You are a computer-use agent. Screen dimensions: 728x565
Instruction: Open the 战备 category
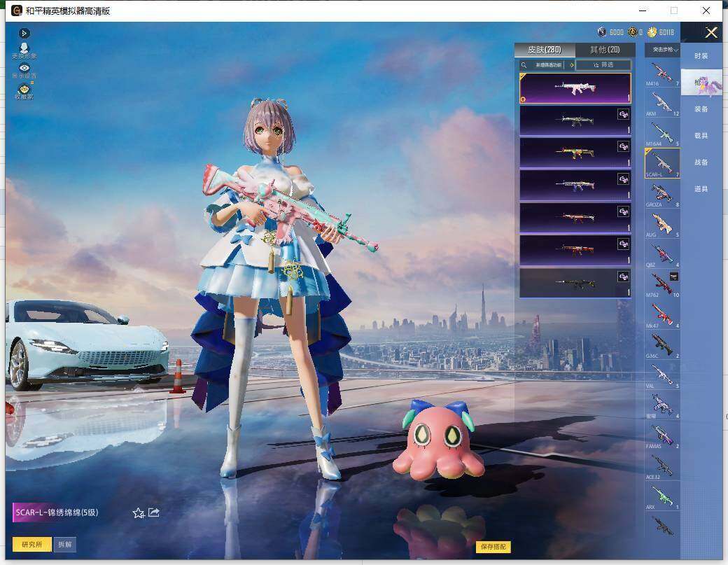(x=701, y=162)
